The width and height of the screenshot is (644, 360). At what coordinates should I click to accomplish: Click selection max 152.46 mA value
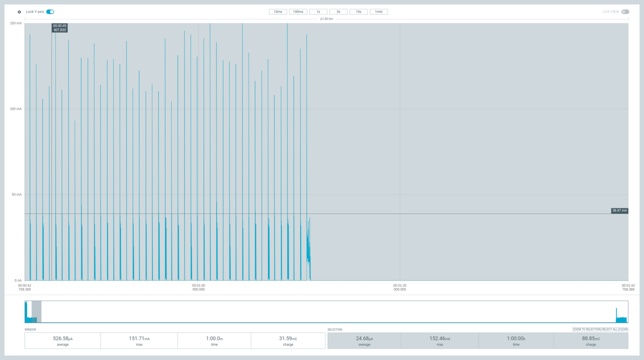coord(440,339)
